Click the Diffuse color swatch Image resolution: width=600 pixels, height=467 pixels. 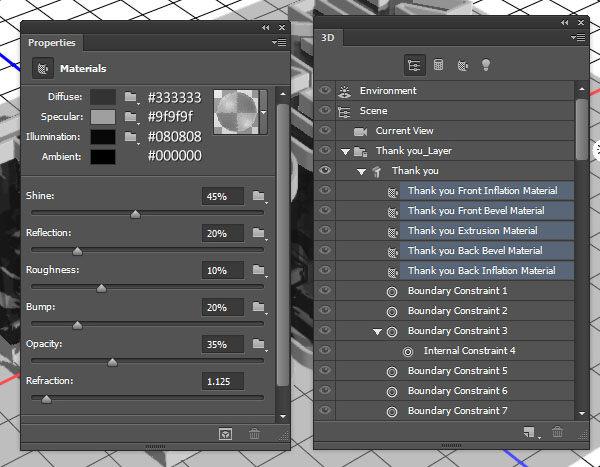(x=103, y=97)
